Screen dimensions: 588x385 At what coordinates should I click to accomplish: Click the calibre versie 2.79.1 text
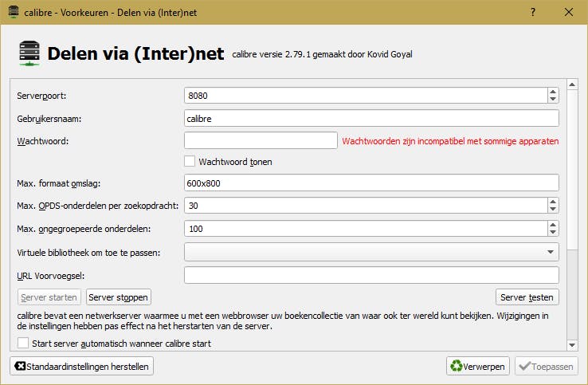[x=322, y=54]
